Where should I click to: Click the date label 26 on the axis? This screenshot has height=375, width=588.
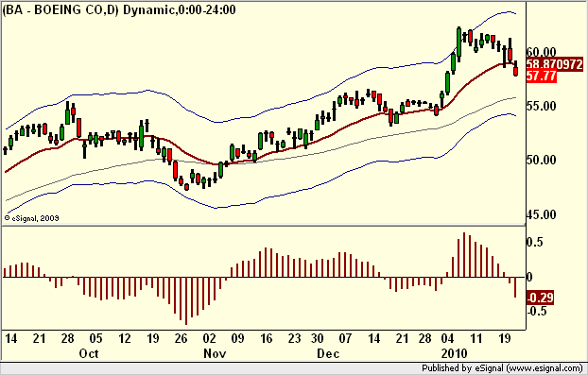click(181, 338)
